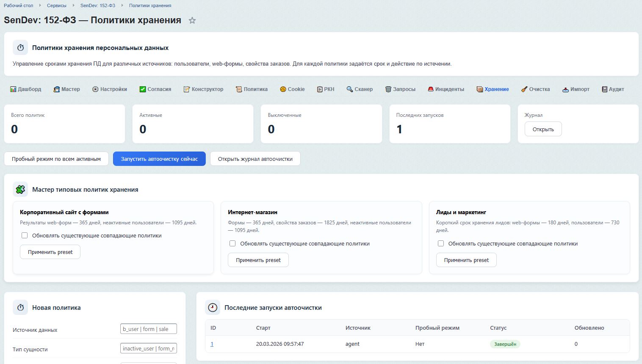Viewport: 642px width, 364px height.
Task: Open the Импорт section
Action: point(565,89)
